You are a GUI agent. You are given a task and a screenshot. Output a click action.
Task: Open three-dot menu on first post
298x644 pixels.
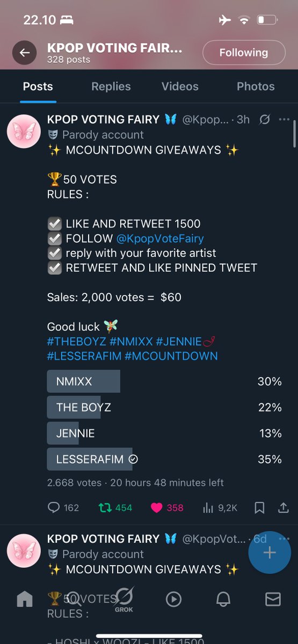pyautogui.click(x=285, y=119)
